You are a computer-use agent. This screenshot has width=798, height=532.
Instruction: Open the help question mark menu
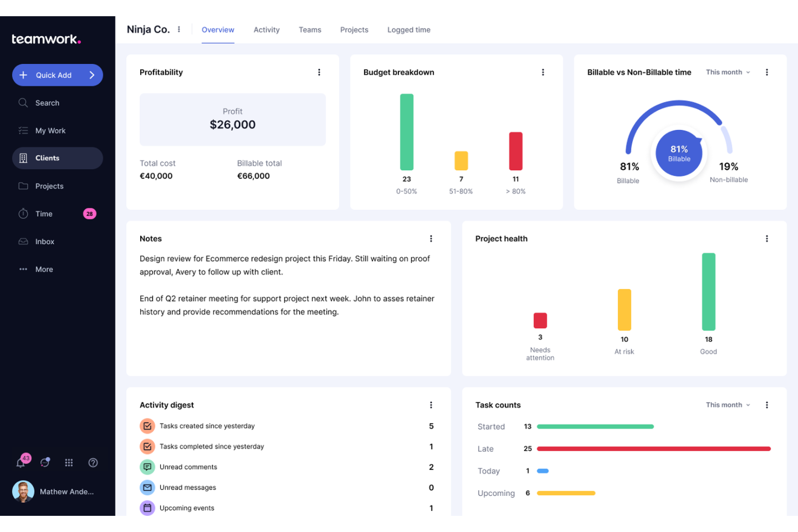click(x=93, y=462)
